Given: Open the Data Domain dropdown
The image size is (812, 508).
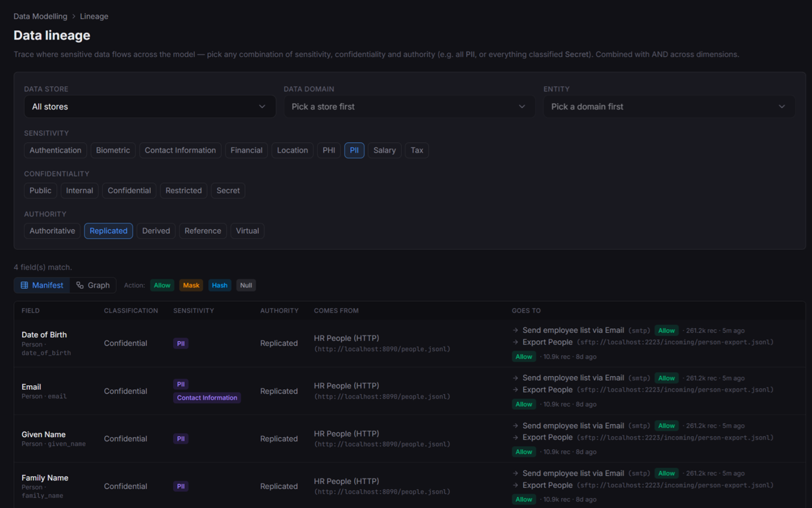Looking at the screenshot, I should 410,107.
